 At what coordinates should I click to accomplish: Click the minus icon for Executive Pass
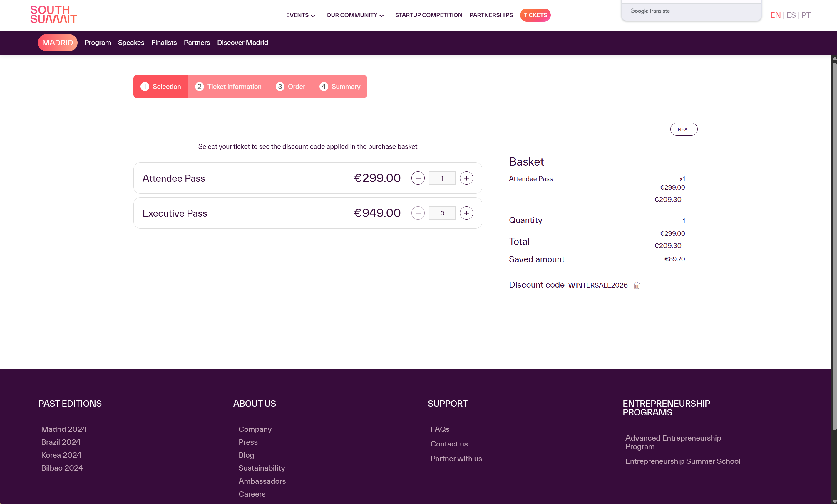coord(418,213)
